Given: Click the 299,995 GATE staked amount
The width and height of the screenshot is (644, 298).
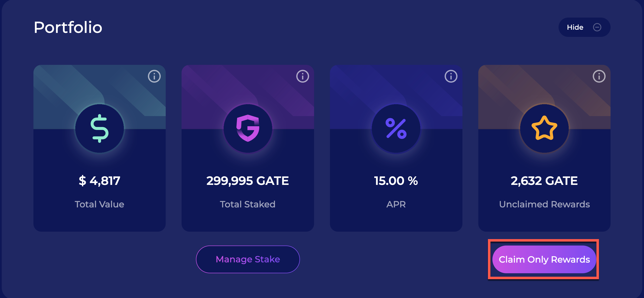Looking at the screenshot, I should pyautogui.click(x=248, y=181).
